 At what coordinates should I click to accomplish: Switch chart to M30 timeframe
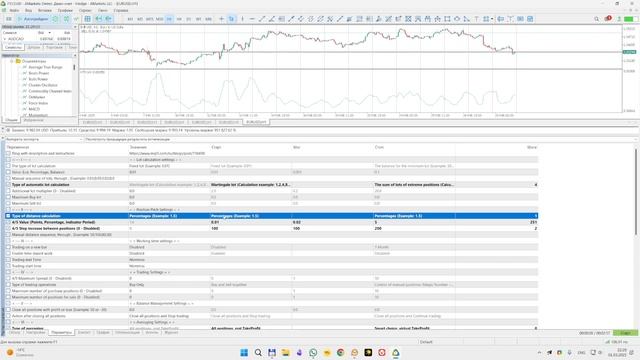(159, 19)
